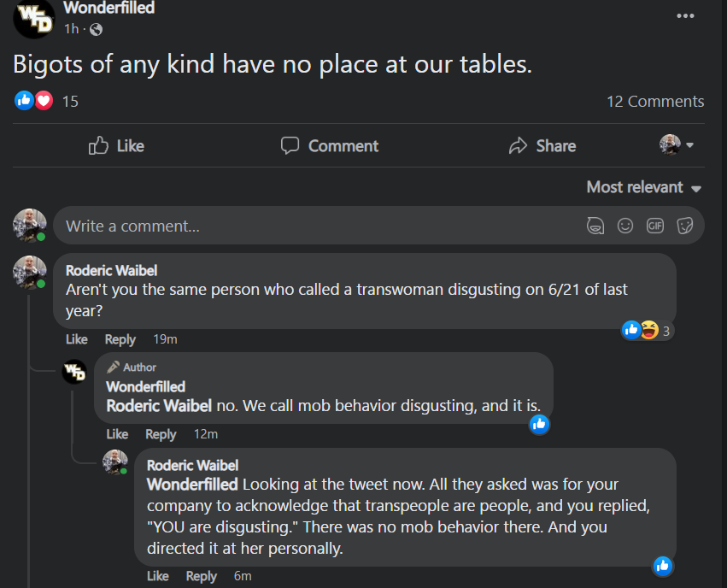
Task: Click the Comment button under the post
Action: point(330,146)
